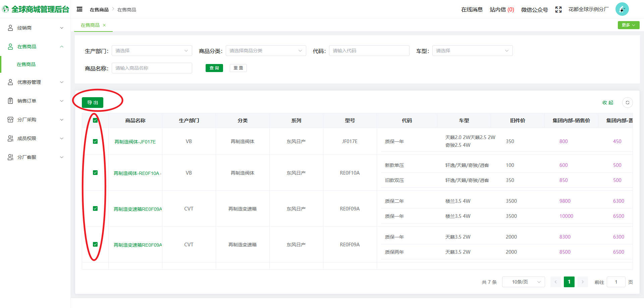Image resolution: width=644 pixels, height=308 pixels.
Task: Expand the 优惠券管理 sidebar menu
Action: coord(35,82)
